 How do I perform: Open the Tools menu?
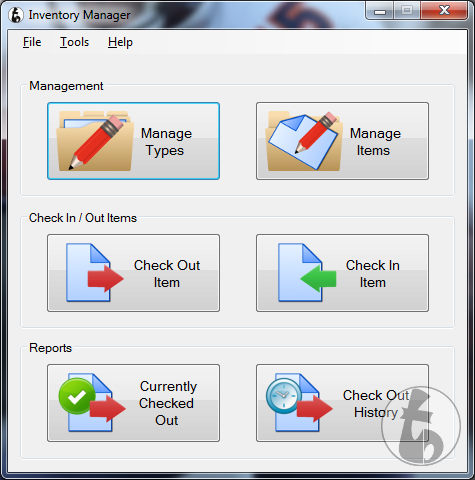[x=74, y=42]
